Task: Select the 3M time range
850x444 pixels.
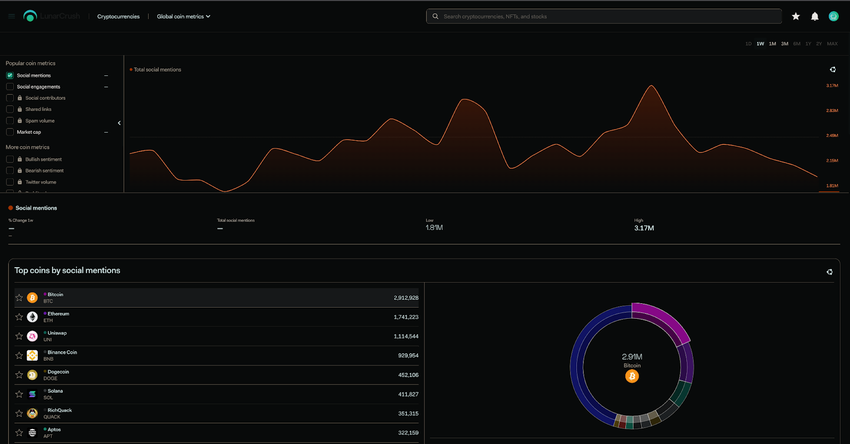Action: click(x=785, y=44)
